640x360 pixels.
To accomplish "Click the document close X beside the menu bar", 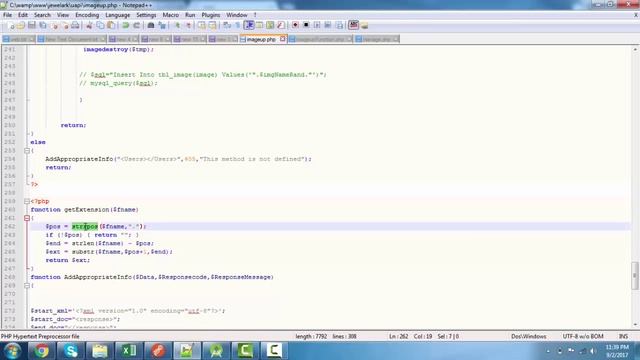I will coord(636,15).
